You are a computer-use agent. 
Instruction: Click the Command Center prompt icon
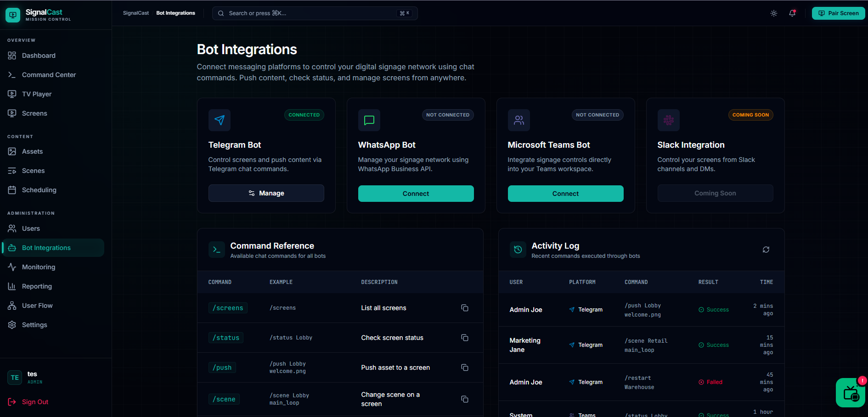point(12,75)
